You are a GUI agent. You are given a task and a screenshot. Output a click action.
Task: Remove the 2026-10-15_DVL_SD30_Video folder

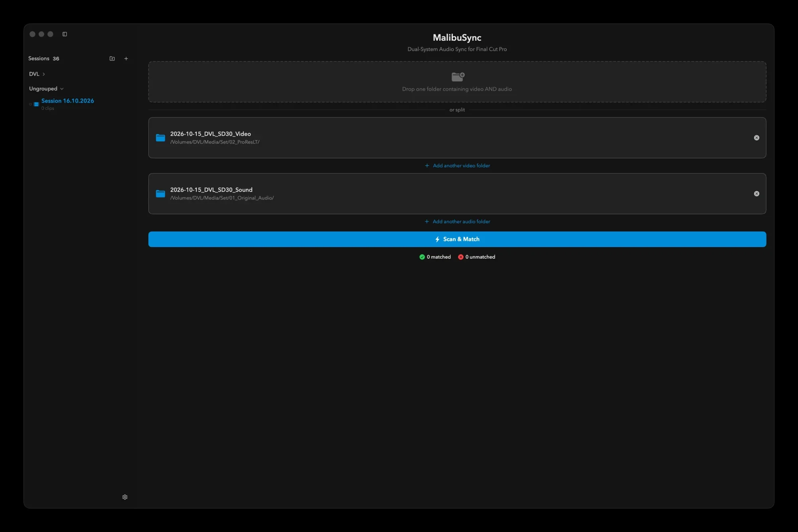click(757, 138)
